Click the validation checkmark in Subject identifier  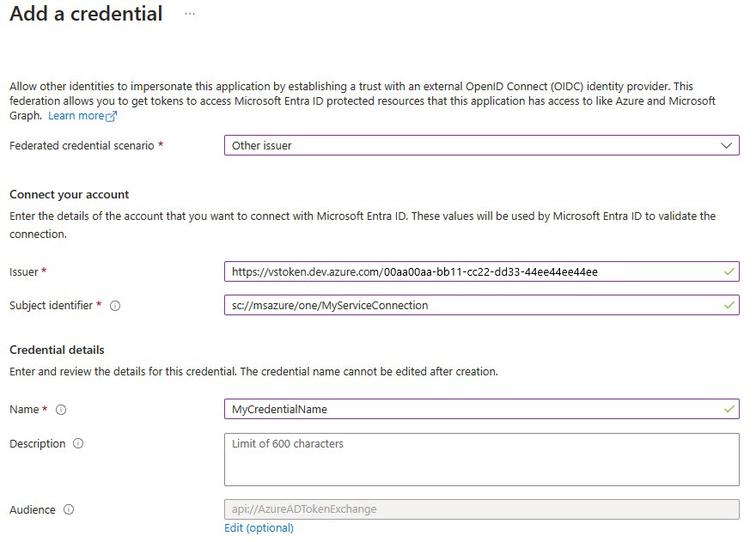tap(729, 304)
